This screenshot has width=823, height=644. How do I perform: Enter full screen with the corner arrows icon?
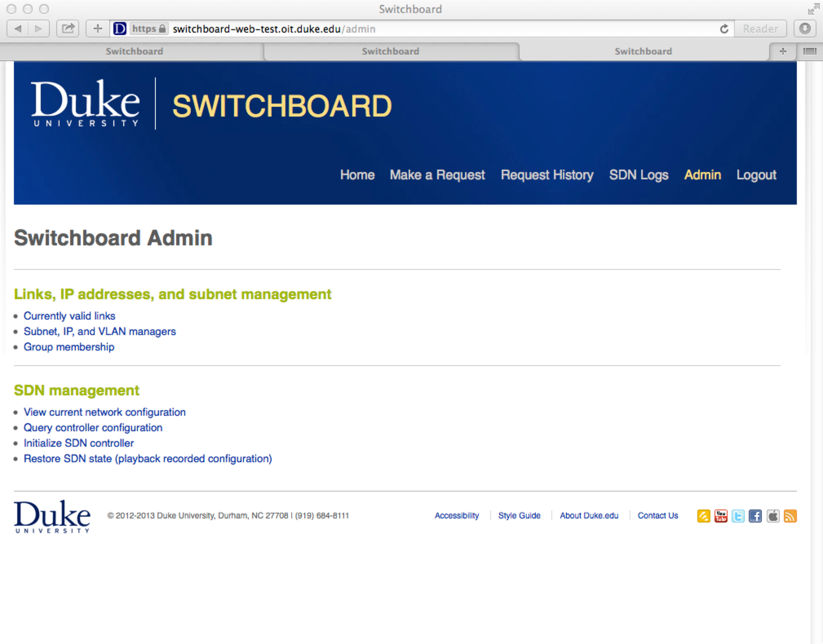click(814, 9)
